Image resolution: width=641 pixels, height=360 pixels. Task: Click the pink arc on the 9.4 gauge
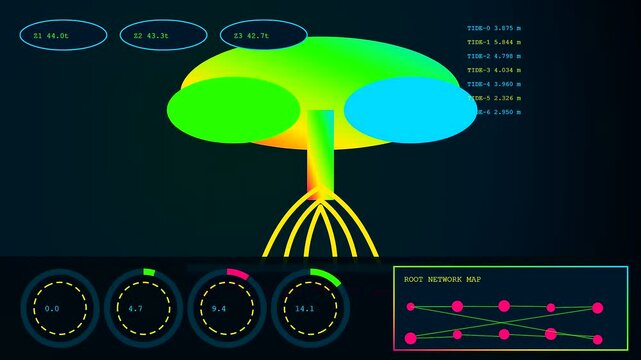point(238,273)
